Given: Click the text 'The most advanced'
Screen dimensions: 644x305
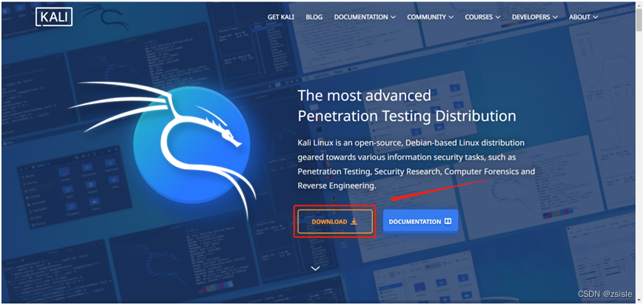Looking at the screenshot, I should 365,96.
